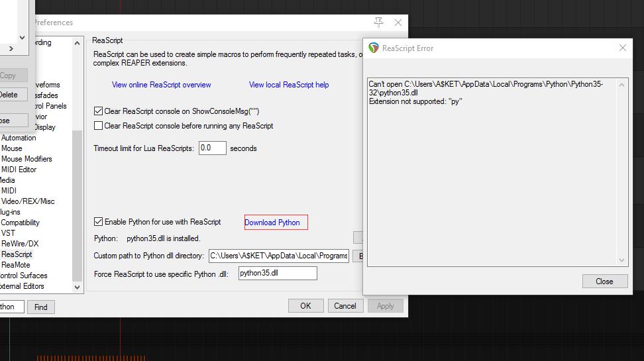Click the down arrow of the error message scrollbar

[621, 260]
